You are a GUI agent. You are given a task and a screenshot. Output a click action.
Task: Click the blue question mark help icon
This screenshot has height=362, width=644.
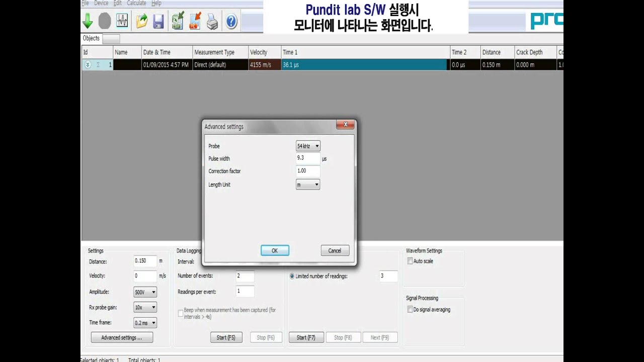(231, 21)
